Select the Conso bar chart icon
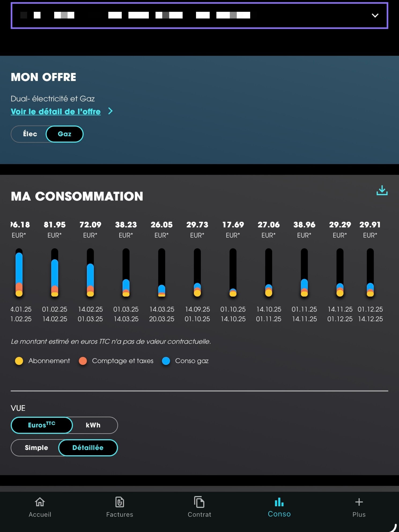 (x=279, y=502)
